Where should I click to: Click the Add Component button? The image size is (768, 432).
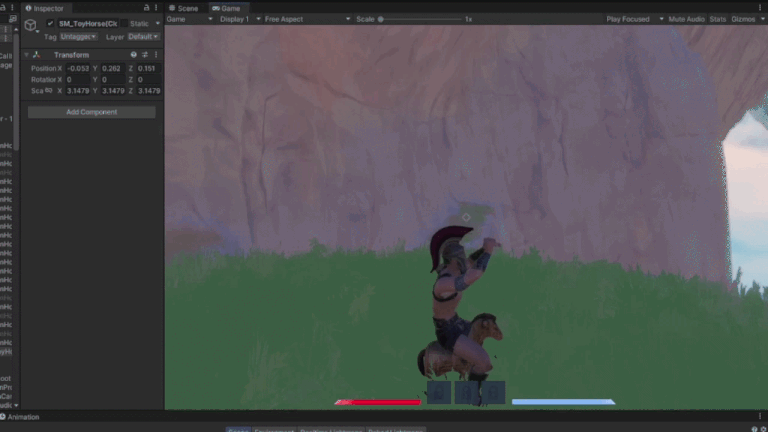pyautogui.click(x=92, y=112)
